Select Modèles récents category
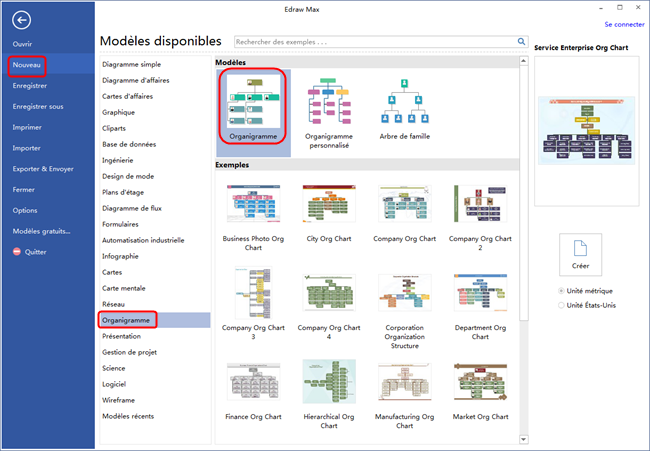 point(128,416)
